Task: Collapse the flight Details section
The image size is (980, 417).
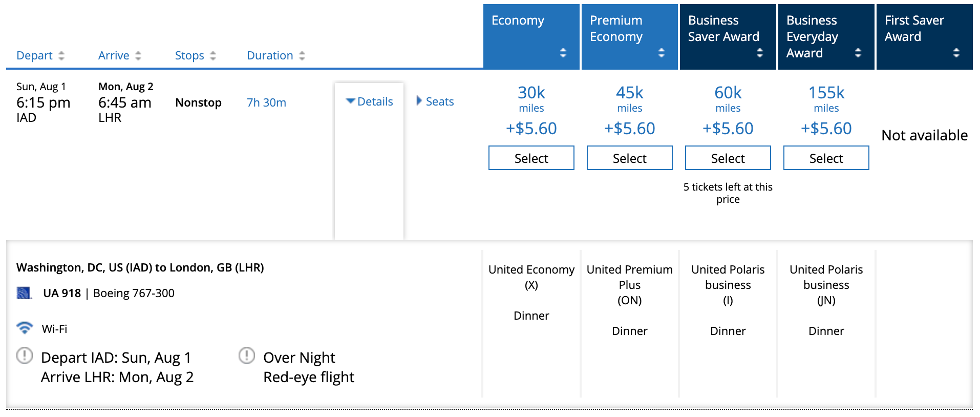Action: 370,101
